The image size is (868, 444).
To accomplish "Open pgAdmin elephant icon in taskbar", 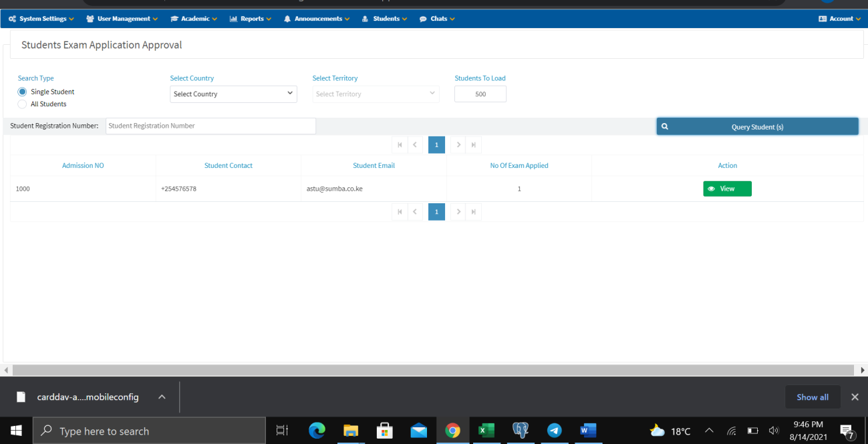I will pyautogui.click(x=521, y=431).
